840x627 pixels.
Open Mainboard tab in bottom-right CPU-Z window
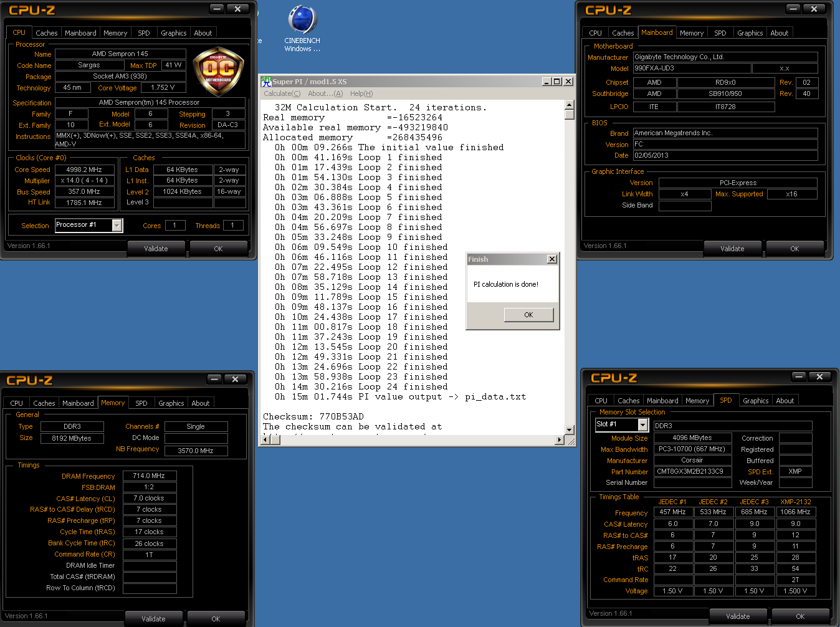coord(662,401)
